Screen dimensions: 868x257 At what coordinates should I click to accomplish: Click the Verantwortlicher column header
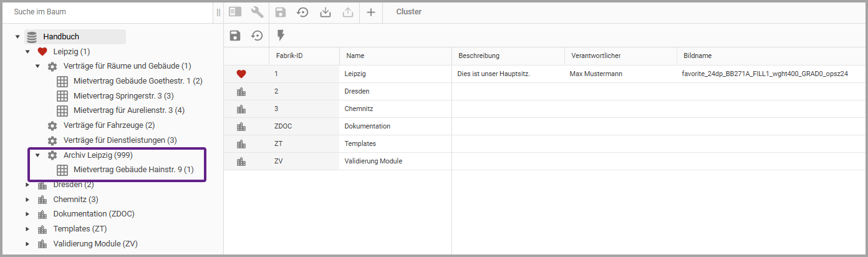596,56
